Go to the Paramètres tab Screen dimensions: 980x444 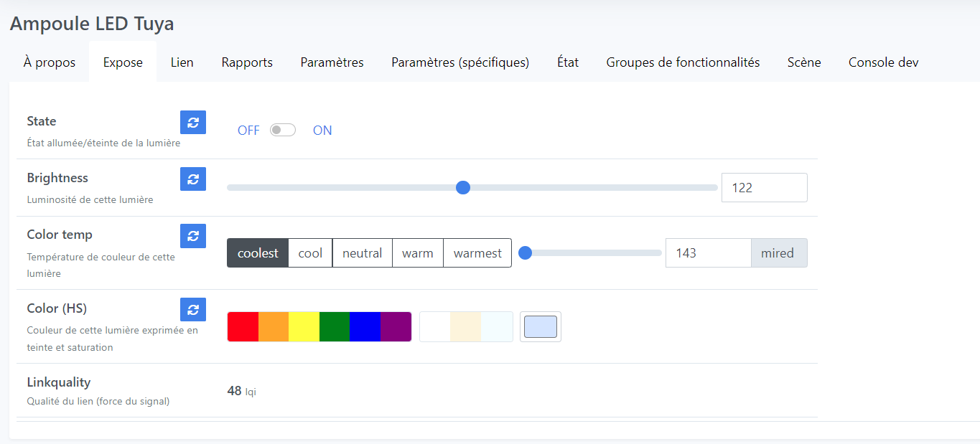(x=332, y=62)
